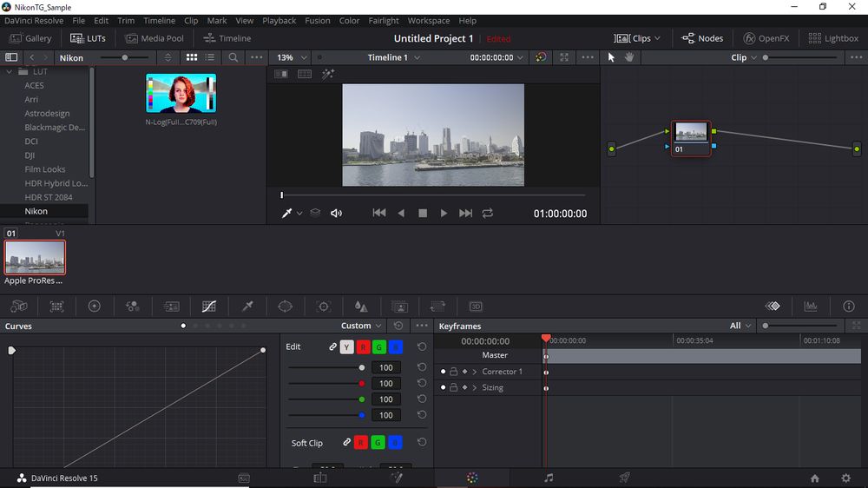Screen dimensions: 868x488
Task: Enable auto keyframe for Sizing track
Action: pyautogui.click(x=464, y=388)
